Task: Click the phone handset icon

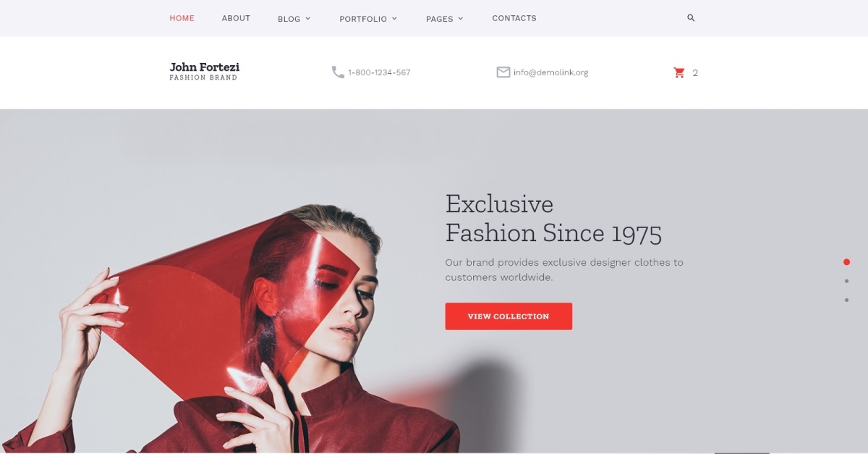Action: click(338, 72)
